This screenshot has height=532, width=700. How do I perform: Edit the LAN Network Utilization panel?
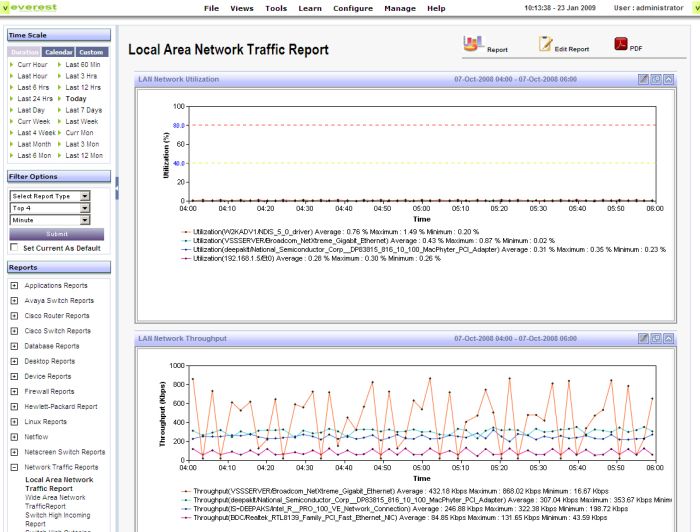[x=643, y=79]
